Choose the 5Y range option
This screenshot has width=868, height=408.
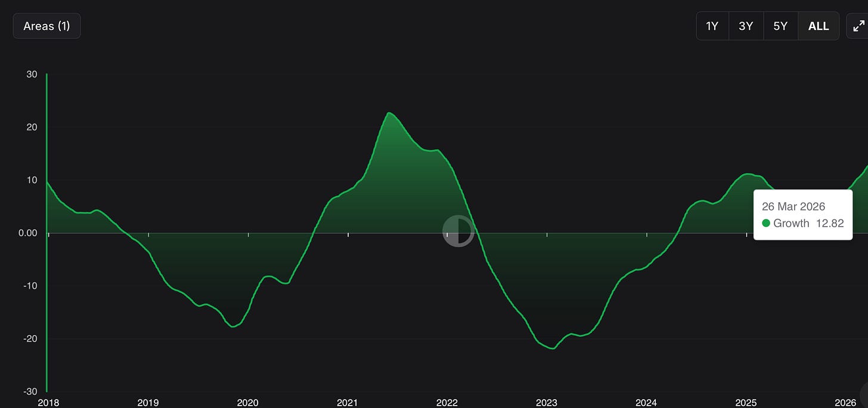click(781, 26)
